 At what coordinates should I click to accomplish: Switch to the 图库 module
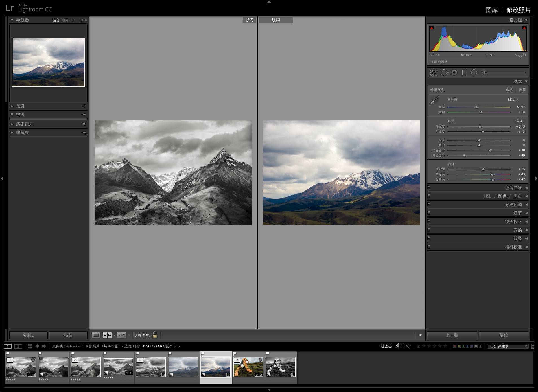point(491,10)
